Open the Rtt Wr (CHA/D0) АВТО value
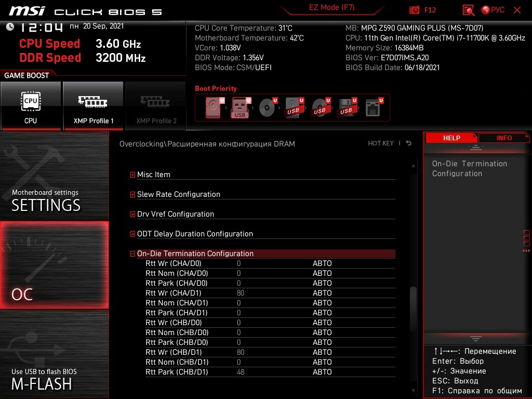Screen dimensions: 532x399 click(322, 263)
